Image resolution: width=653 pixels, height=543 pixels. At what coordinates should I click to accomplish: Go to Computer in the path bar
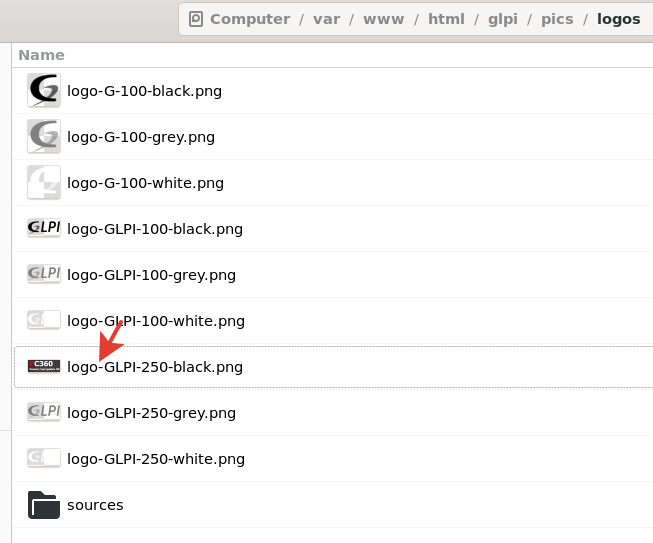pos(250,19)
